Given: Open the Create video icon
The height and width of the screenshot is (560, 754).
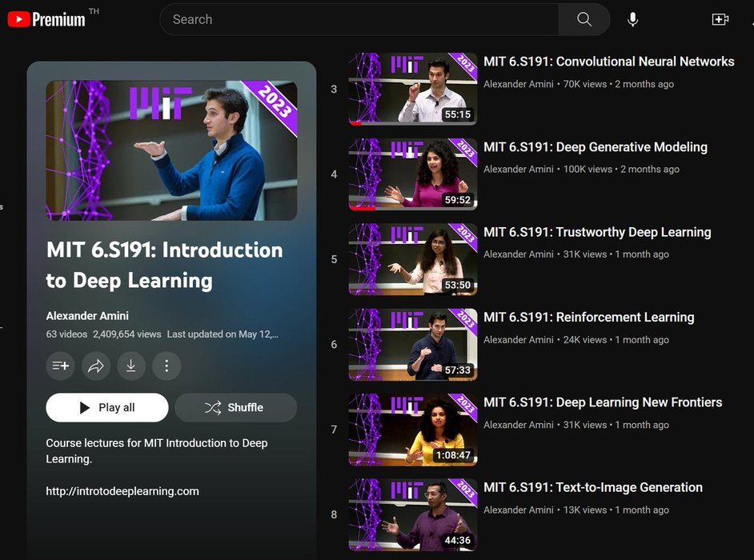Looking at the screenshot, I should click(x=720, y=19).
